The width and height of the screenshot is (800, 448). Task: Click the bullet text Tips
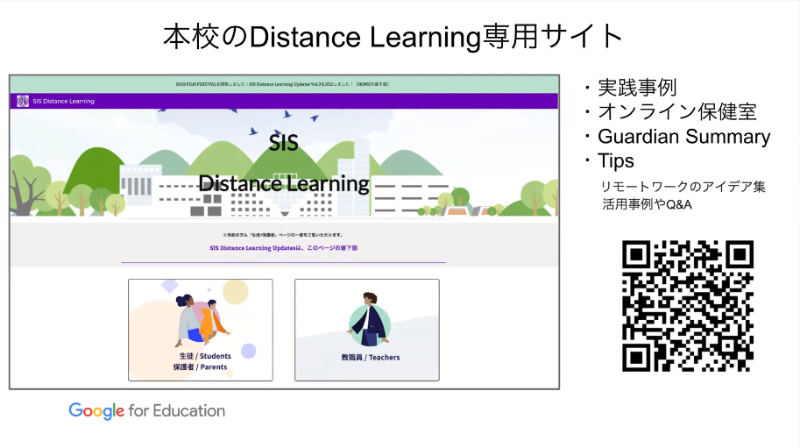[x=616, y=161]
